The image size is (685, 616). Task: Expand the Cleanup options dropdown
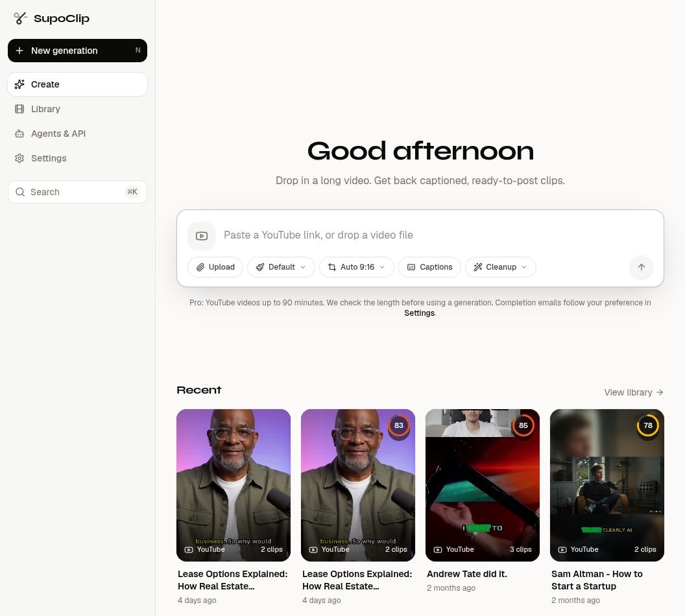pyautogui.click(x=500, y=267)
